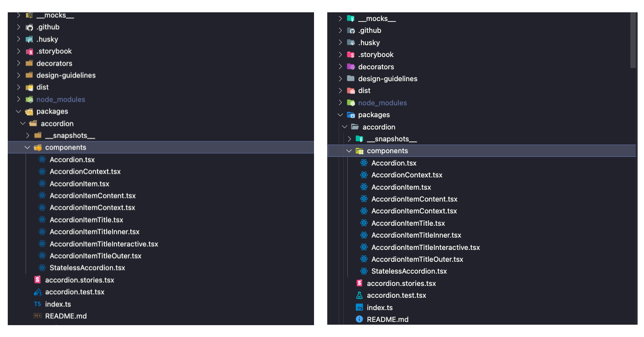Open StatelessAccordion.tsx in the left panel

(x=87, y=268)
